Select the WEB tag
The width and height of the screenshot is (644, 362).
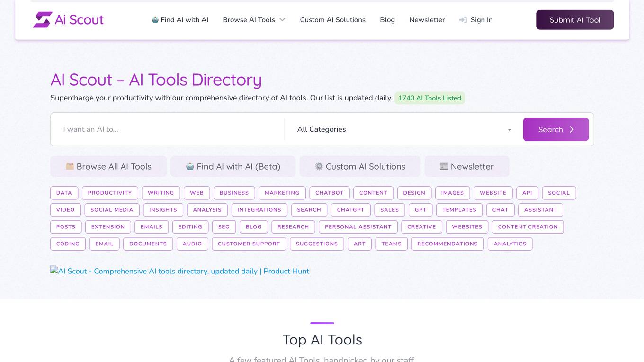(197, 193)
